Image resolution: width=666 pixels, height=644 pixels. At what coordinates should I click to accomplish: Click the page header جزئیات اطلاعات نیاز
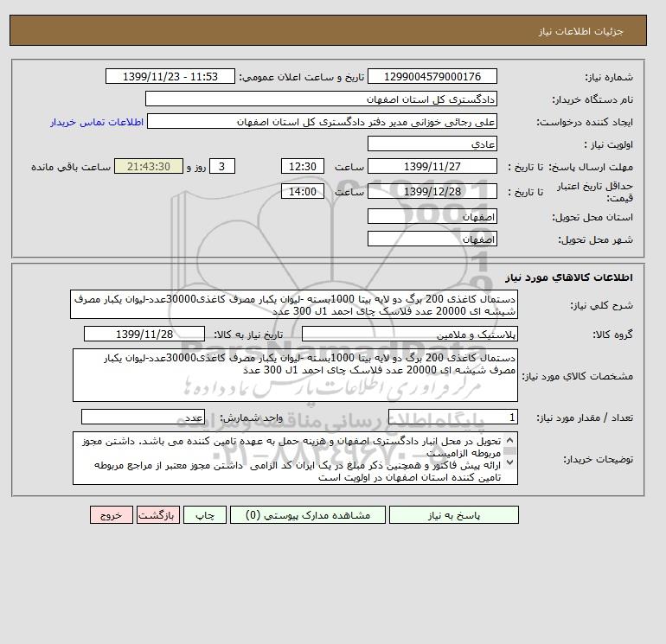point(580,31)
